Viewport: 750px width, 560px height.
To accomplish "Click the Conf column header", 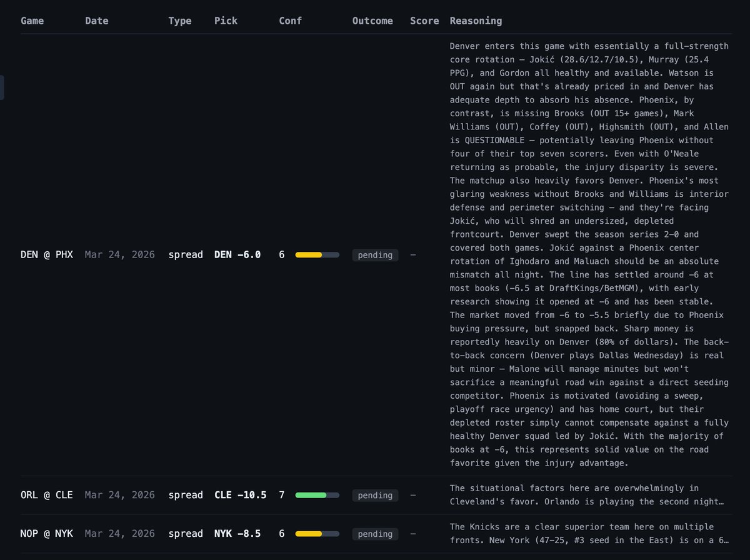I will (x=291, y=21).
